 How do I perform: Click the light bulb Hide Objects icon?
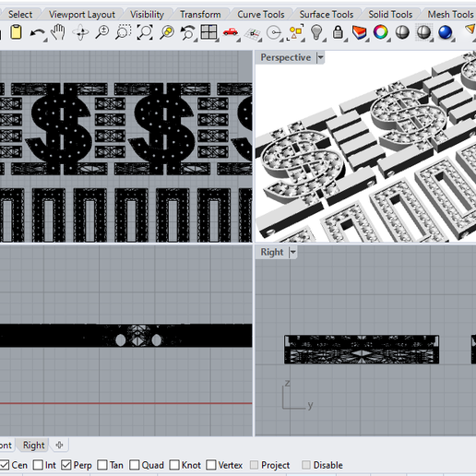[x=316, y=32]
